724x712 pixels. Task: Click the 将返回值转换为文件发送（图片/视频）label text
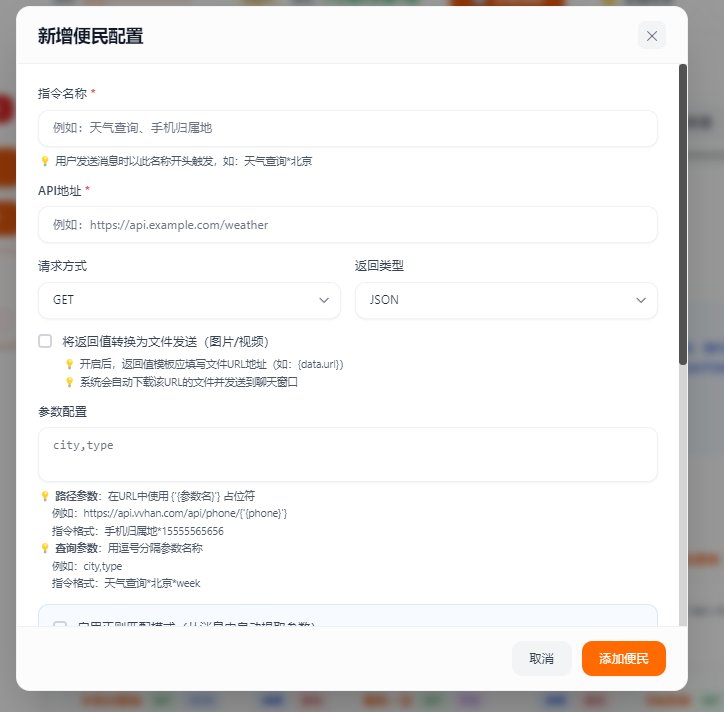[x=165, y=341]
